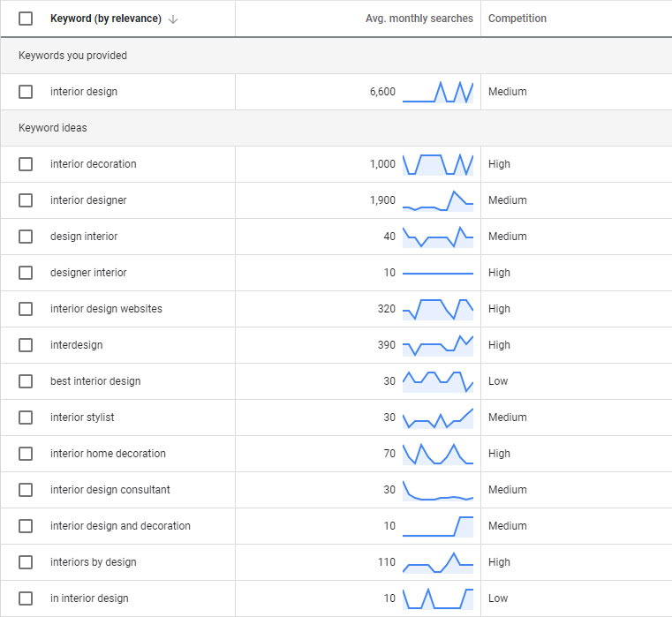The width and height of the screenshot is (672, 617).
Task: Enable the checkbox for 'interior designer'
Action: click(26, 200)
